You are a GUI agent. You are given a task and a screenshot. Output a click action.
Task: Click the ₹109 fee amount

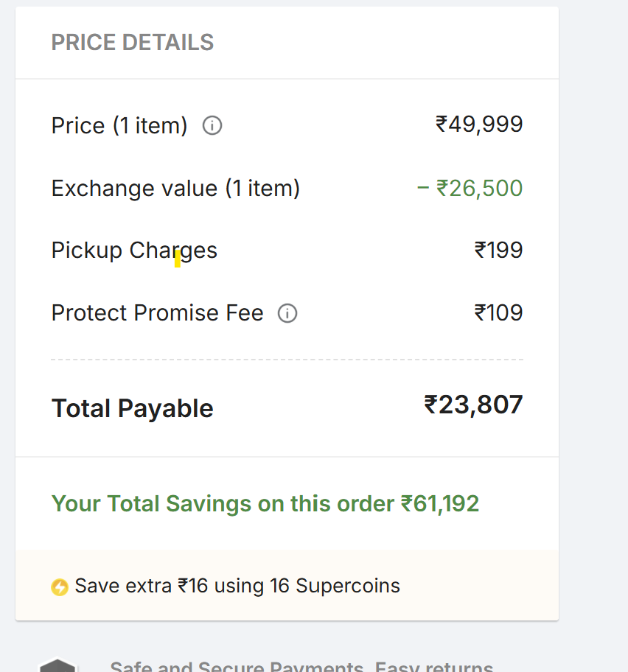(498, 313)
